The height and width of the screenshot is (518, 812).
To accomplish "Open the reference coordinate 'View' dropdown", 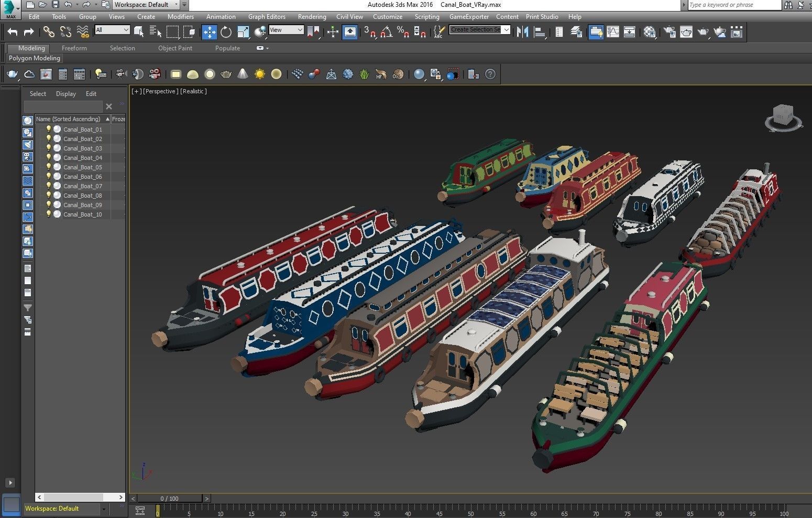I will 286,30.
